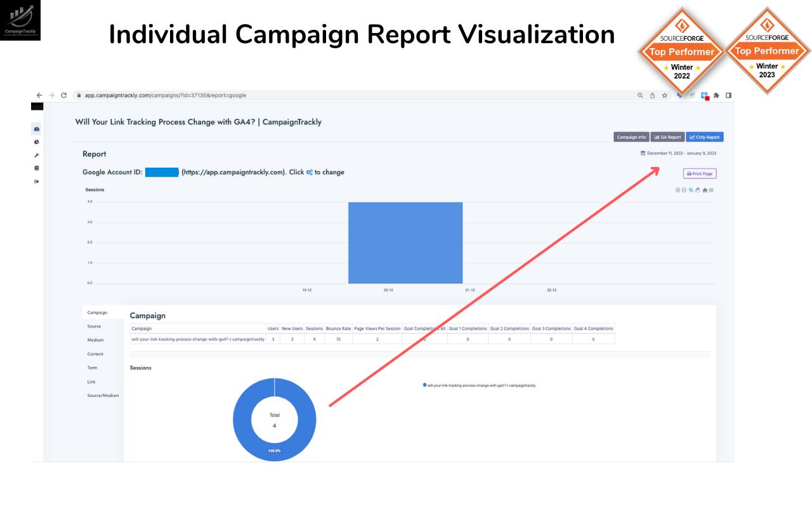Select the Medium tab in the report panel
Viewport: 812px width, 508px height.
click(x=95, y=340)
